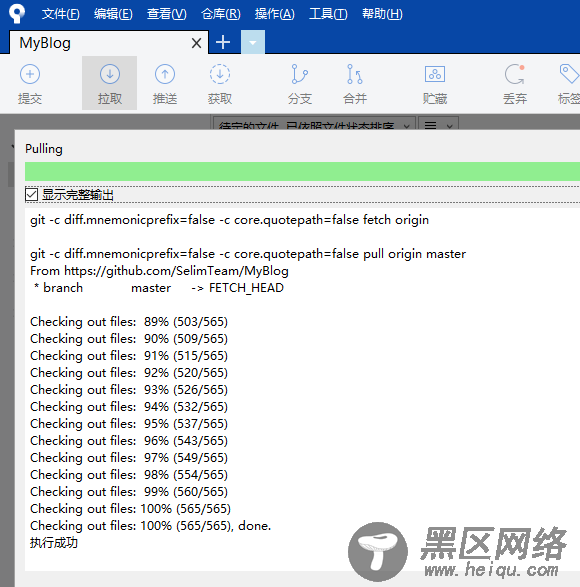
Task: Open the 文件(F) menu
Action: click(60, 14)
